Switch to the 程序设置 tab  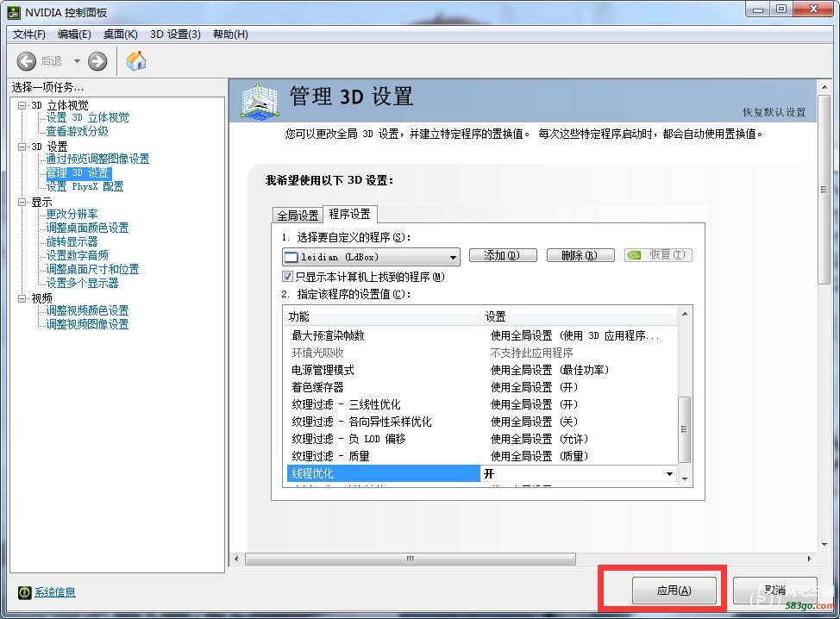tap(350, 214)
